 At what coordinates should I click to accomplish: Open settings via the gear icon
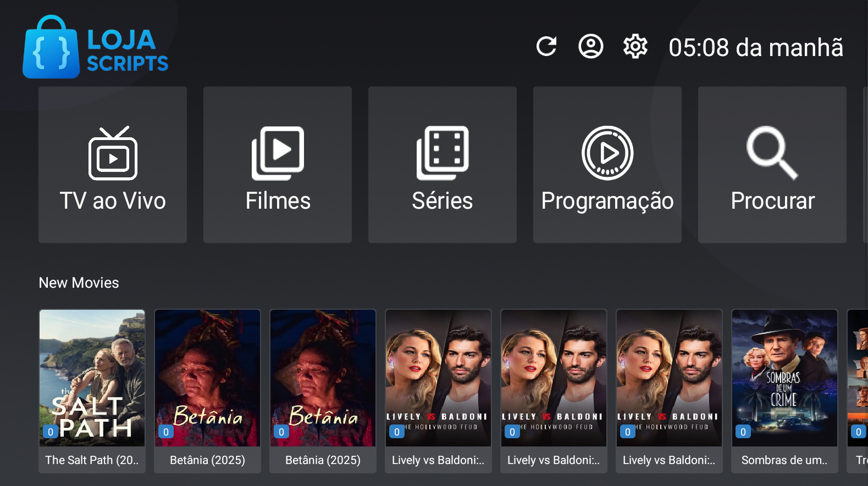[x=635, y=47]
